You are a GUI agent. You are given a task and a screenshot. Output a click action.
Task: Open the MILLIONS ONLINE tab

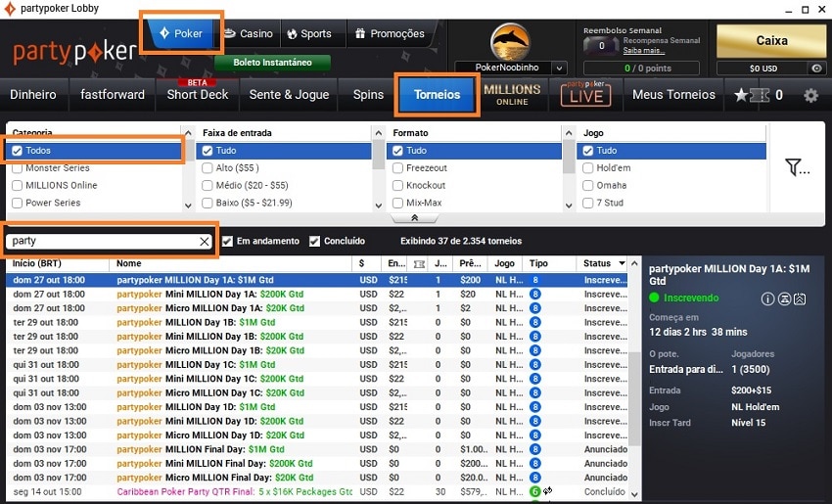[x=512, y=95]
